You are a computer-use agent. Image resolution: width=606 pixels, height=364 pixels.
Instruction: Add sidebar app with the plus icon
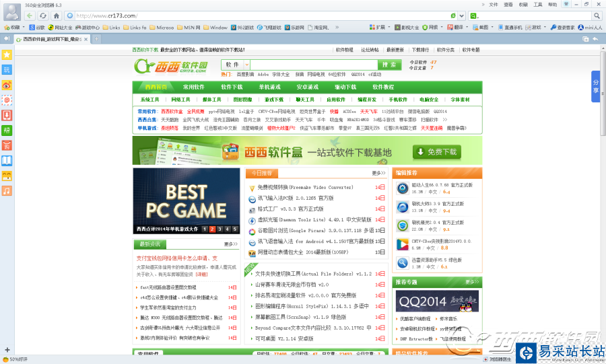coord(7,350)
